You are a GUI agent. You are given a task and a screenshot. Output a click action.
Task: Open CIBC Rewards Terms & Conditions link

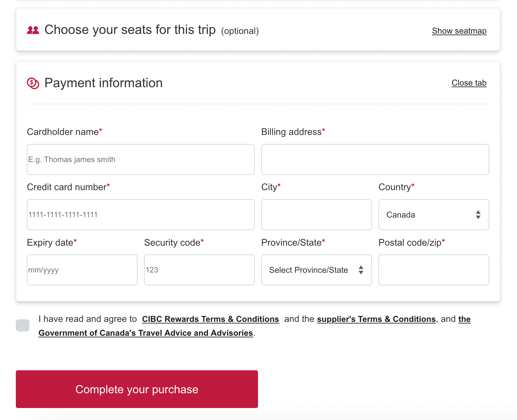click(x=210, y=319)
